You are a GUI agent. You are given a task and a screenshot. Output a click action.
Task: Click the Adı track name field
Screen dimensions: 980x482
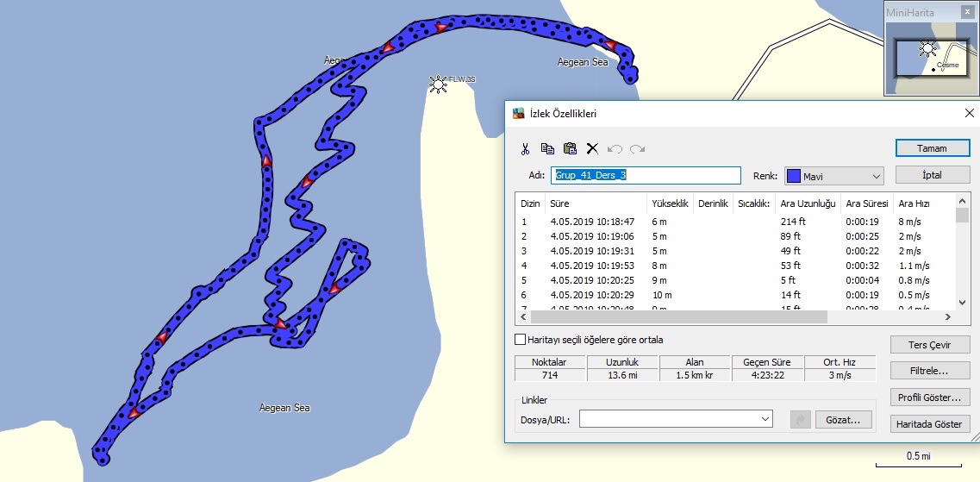coord(646,176)
